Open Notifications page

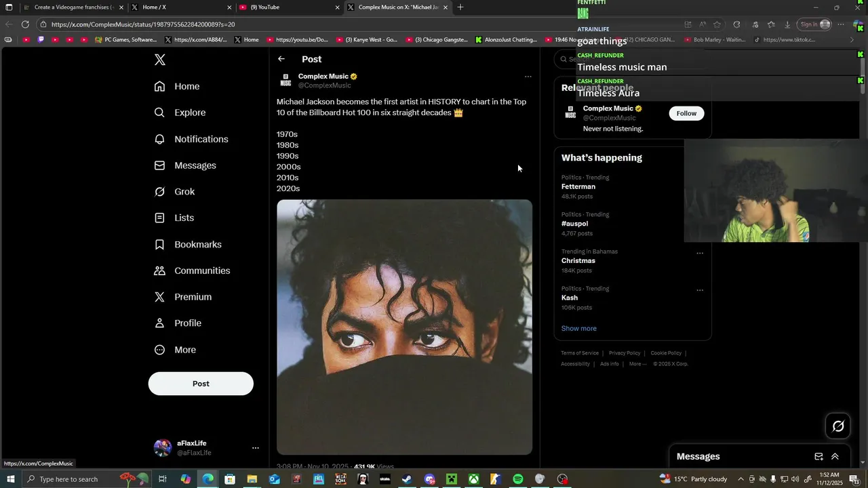191,139
